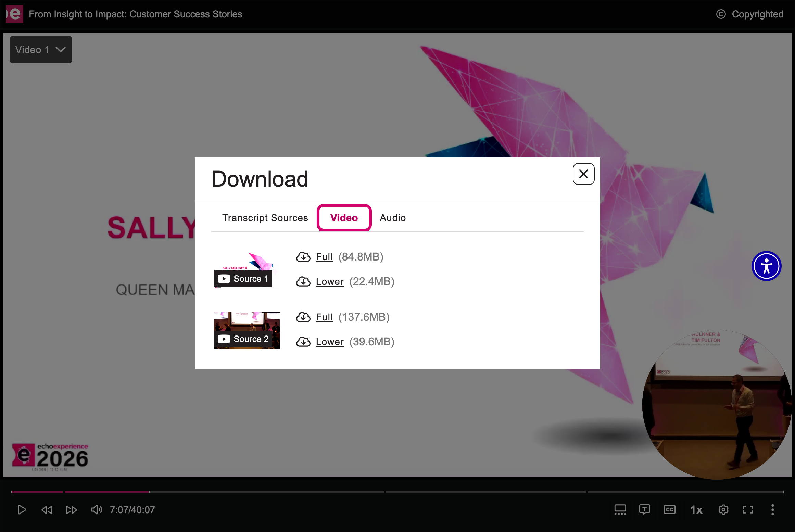This screenshot has height=532, width=795.
Task: Open the more options vertical dots menu
Action: [x=772, y=510]
